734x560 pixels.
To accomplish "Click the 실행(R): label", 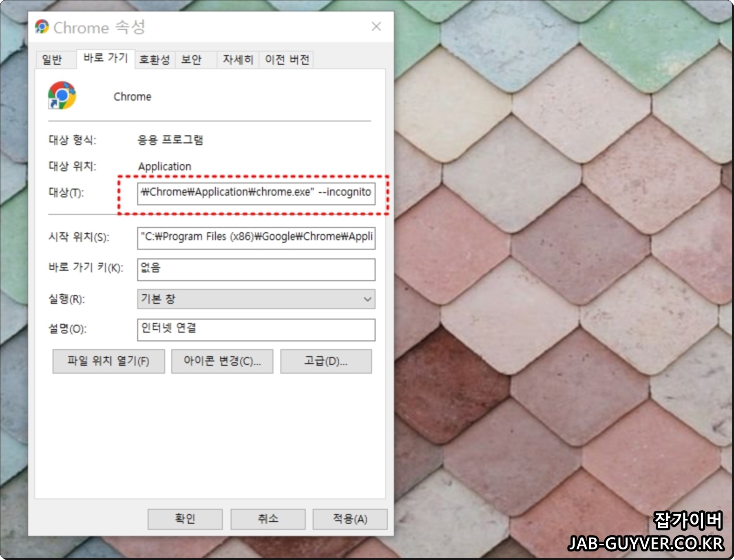I will click(66, 299).
